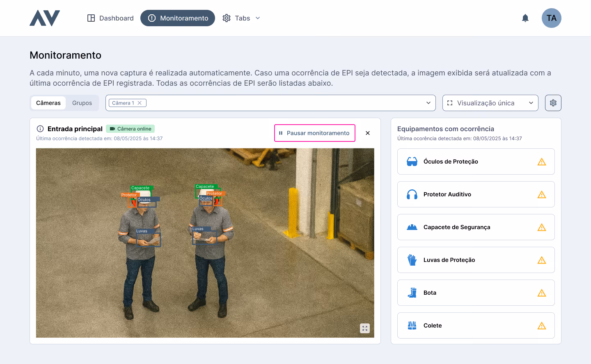Click the chevron beside Tabs
Image resolution: width=591 pixels, height=364 pixels.
(x=258, y=18)
